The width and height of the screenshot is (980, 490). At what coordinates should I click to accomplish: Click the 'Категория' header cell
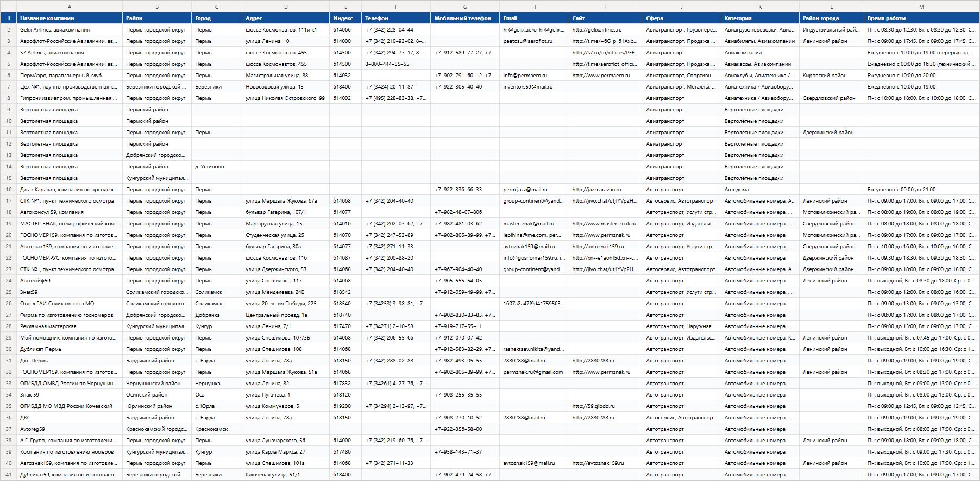760,18
